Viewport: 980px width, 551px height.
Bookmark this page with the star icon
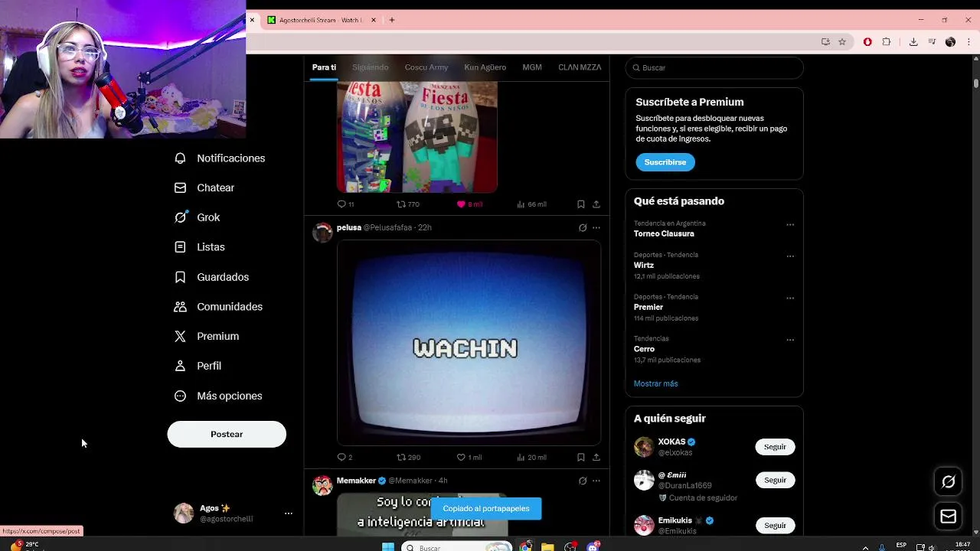tap(842, 42)
